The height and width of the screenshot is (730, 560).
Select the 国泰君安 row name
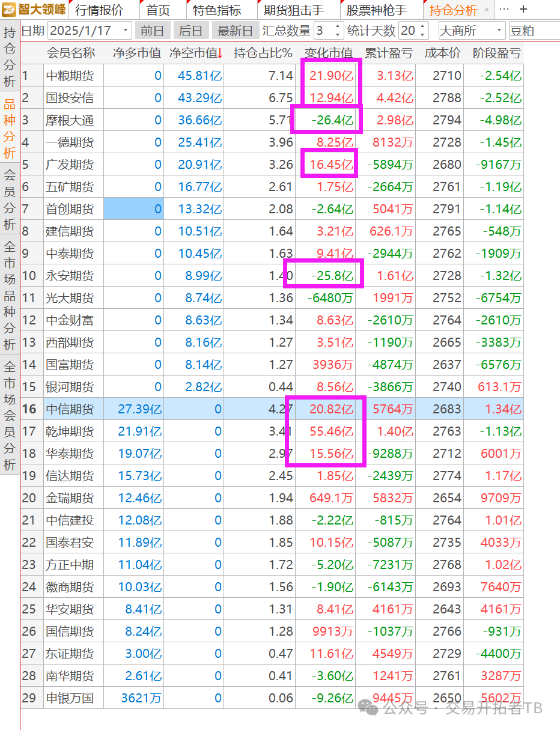point(70,543)
